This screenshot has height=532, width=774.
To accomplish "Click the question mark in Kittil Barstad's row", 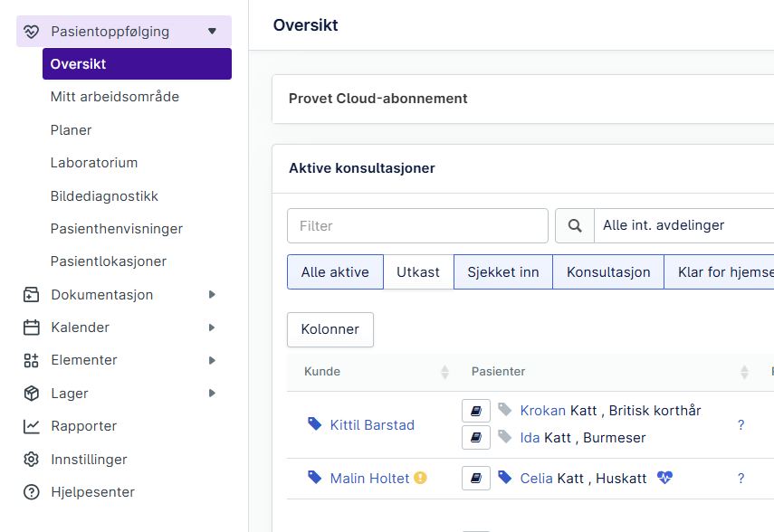I will click(x=741, y=425).
